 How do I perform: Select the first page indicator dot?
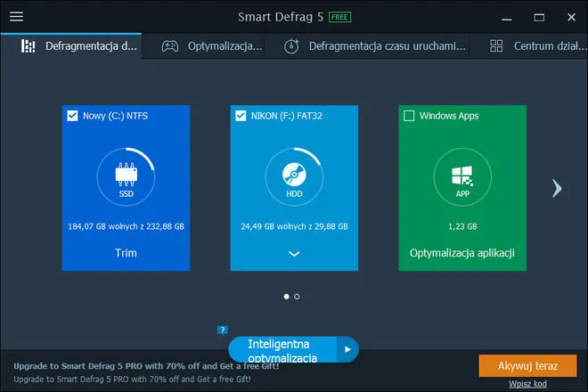(287, 297)
